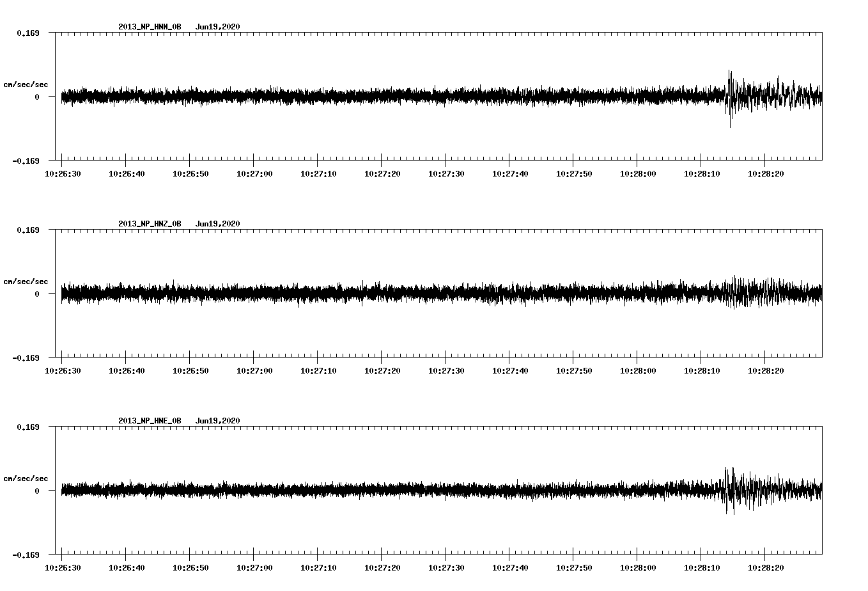Viewport: 868px width, 591px height.
Task: Click the 0.169 upper limit of HNN plot
Action: click(27, 33)
